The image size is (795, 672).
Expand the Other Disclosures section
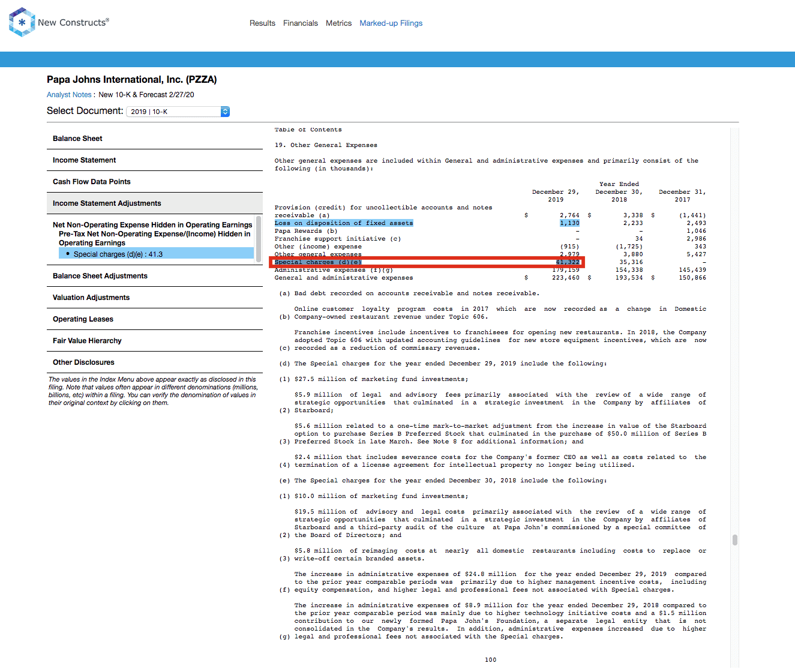pyautogui.click(x=155, y=362)
